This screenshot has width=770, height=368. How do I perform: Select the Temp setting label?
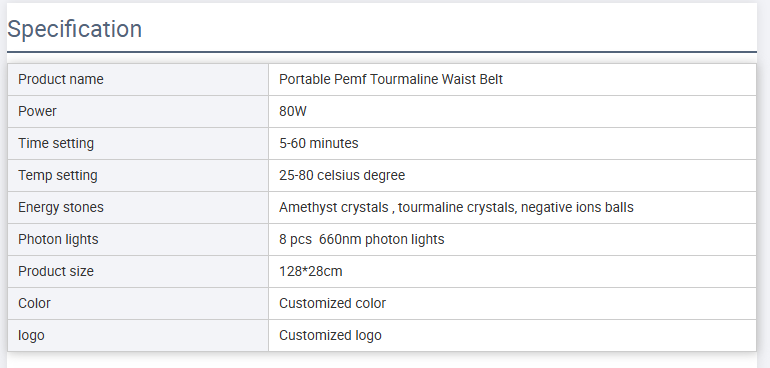coord(58,175)
